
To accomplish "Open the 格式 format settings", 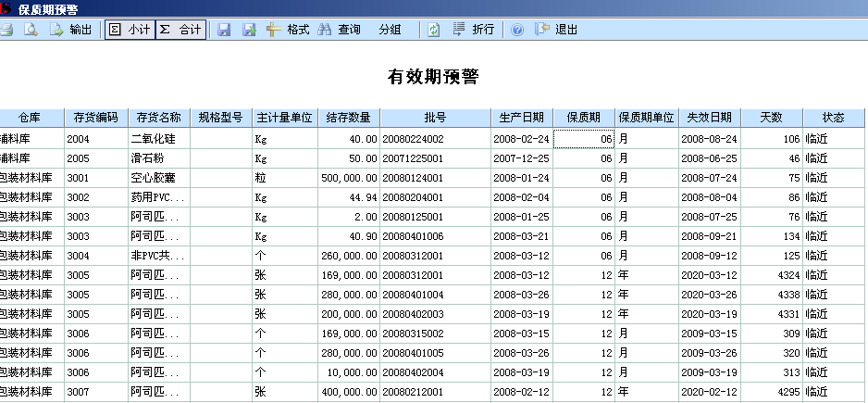I will coord(288,30).
